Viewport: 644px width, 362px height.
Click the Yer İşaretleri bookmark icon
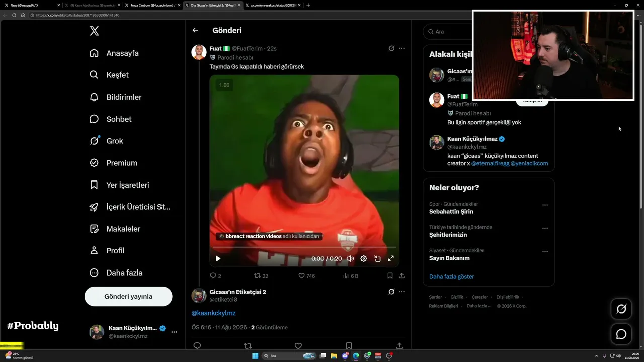(x=94, y=185)
